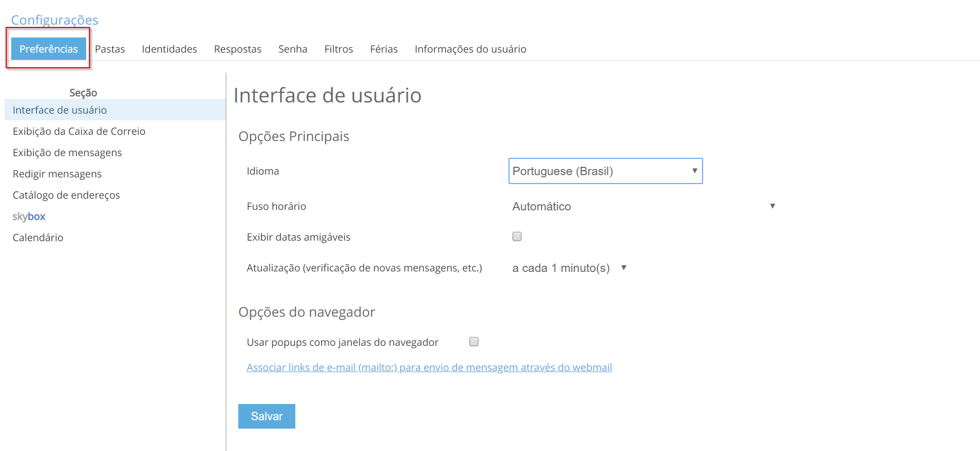Select the Senha tab
Viewport: 980px width, 451px height.
pos(293,49)
